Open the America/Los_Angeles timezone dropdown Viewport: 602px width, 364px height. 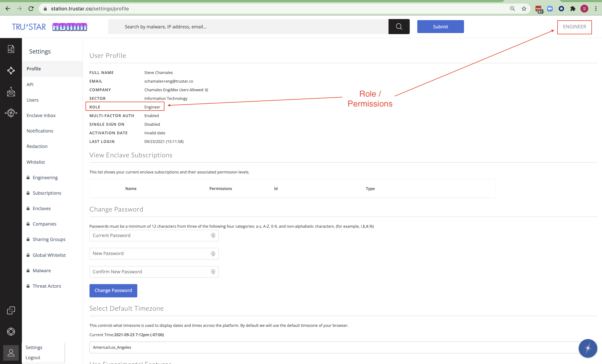[x=343, y=347]
